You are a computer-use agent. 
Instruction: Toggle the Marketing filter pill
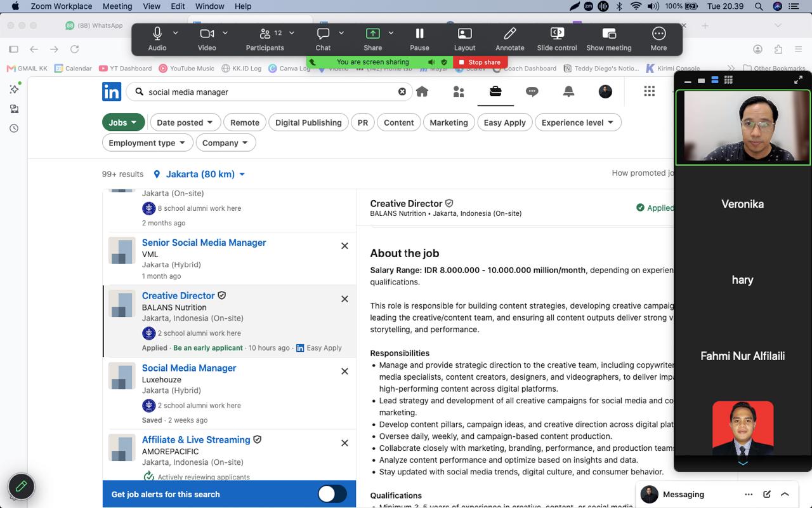click(449, 123)
